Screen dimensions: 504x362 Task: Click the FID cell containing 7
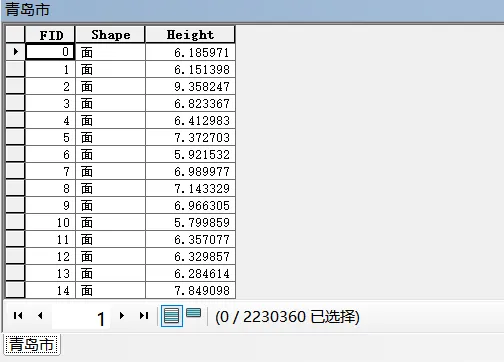(50, 171)
